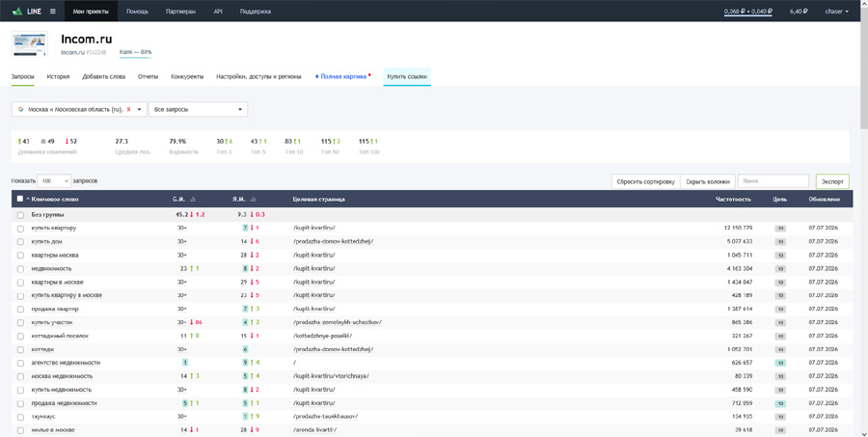Screen dimensions: 868x437
Task: Click in the Поиск search field
Action: pos(773,181)
